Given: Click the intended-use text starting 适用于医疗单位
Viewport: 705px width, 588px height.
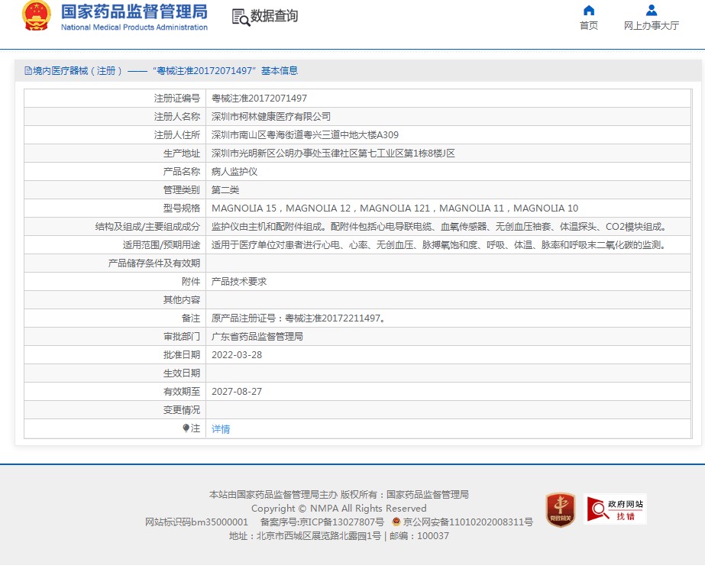Looking at the screenshot, I should 439,245.
